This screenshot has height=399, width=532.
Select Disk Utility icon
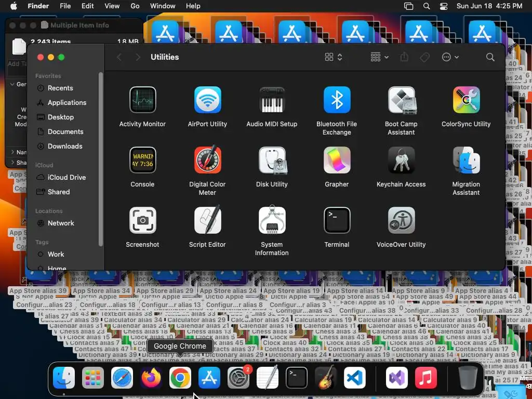coord(272,160)
